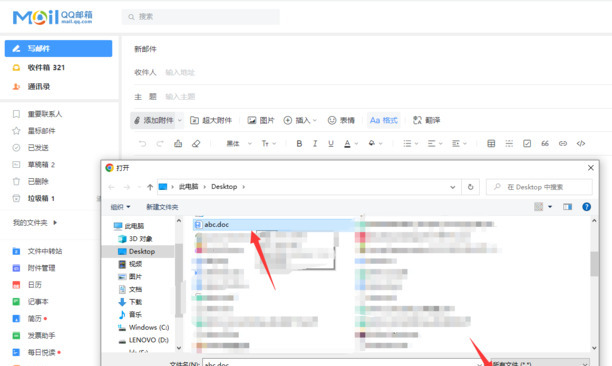
Task: Insert a table using table icon
Action: pos(491,144)
